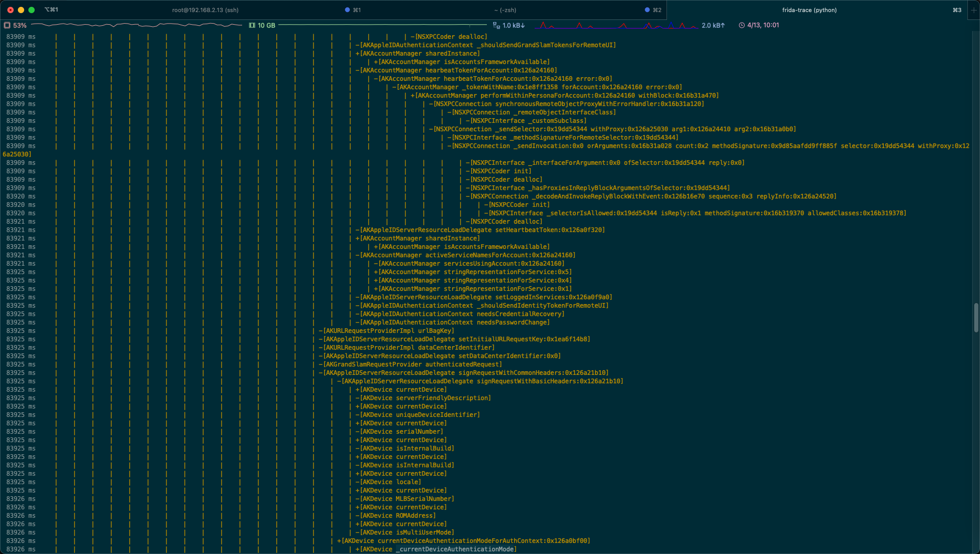
Task: Click the line -[AKGrandSlamRequestProvider authenticatedRequest]
Action: point(410,364)
